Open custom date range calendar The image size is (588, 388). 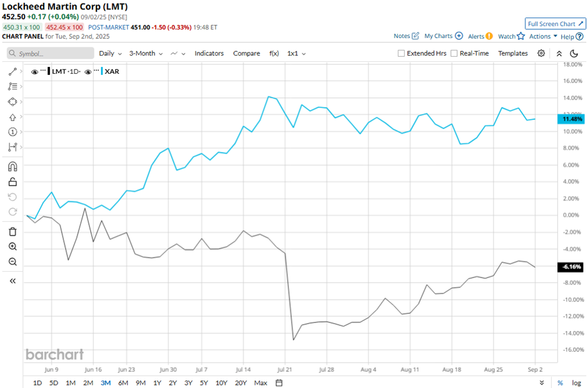click(278, 383)
